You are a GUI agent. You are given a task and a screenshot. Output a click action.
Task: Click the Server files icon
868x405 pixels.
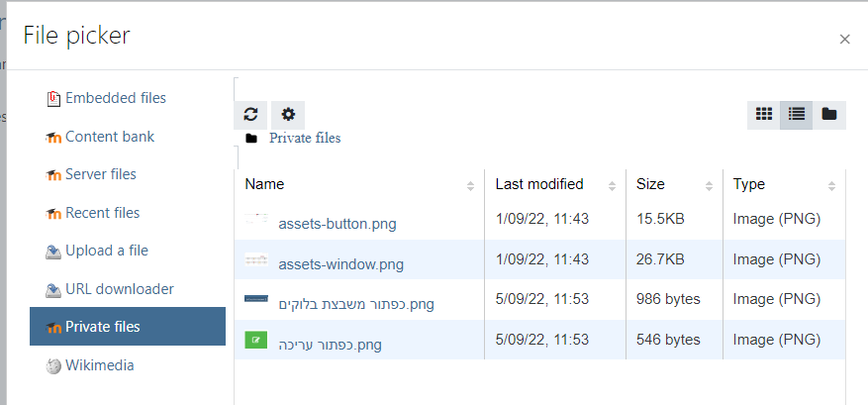coord(53,175)
